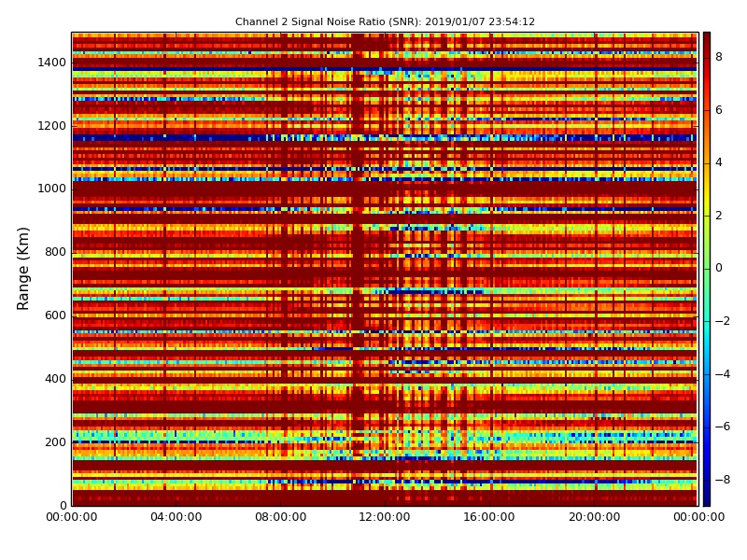Viewport: 747px width, 560px height.
Task: Click the 16:00:00 time axis label
Action: pos(489,517)
